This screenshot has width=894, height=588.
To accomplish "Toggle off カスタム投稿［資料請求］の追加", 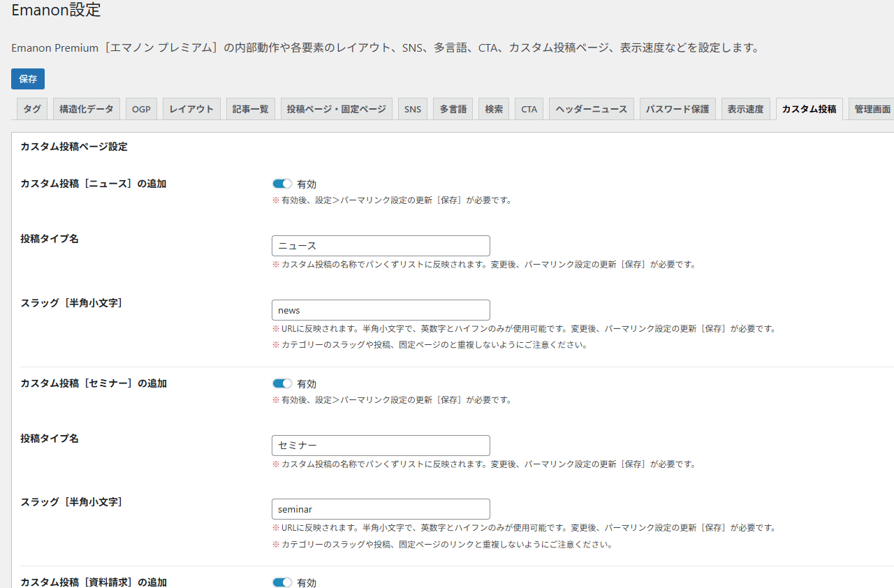I will tap(282, 582).
